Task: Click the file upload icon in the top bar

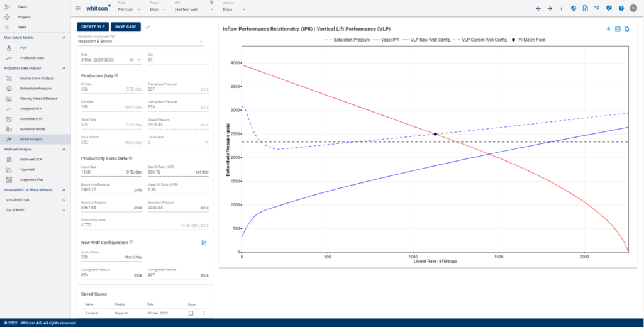Action: [585, 8]
